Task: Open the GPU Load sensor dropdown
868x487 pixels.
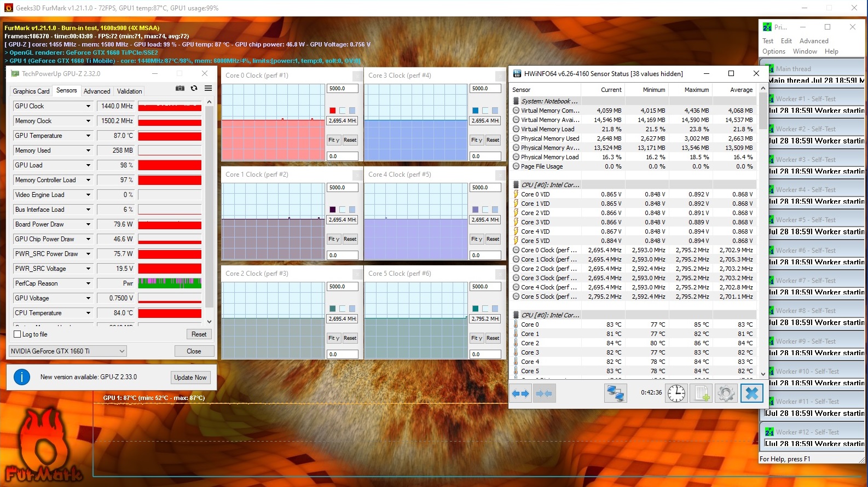Action: coord(88,165)
